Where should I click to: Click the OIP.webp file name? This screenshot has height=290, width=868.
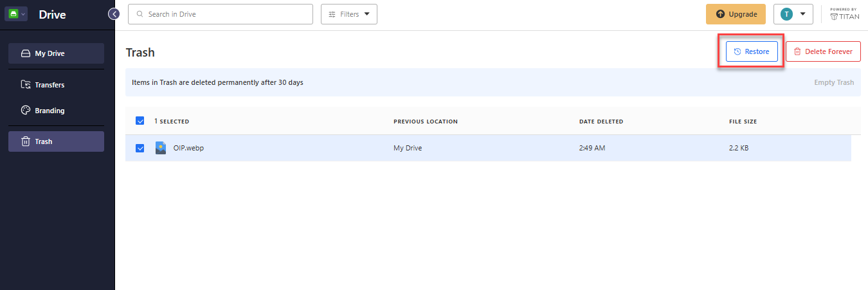pyautogui.click(x=188, y=148)
